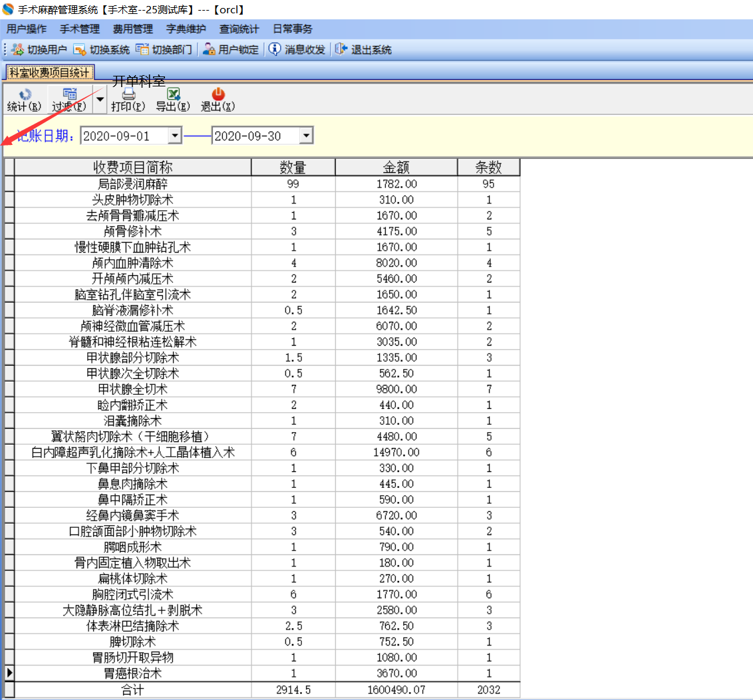
Task: Select the 开颅颅内减压术 cell
Action: tap(133, 279)
